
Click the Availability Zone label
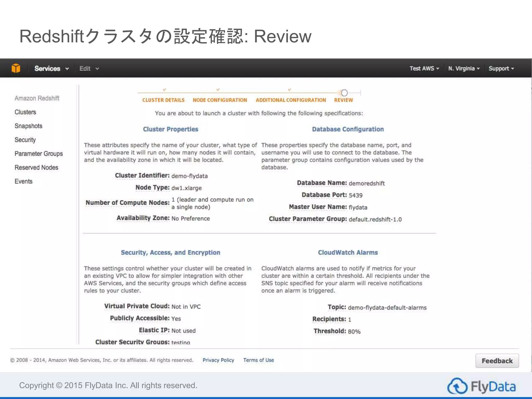(143, 218)
